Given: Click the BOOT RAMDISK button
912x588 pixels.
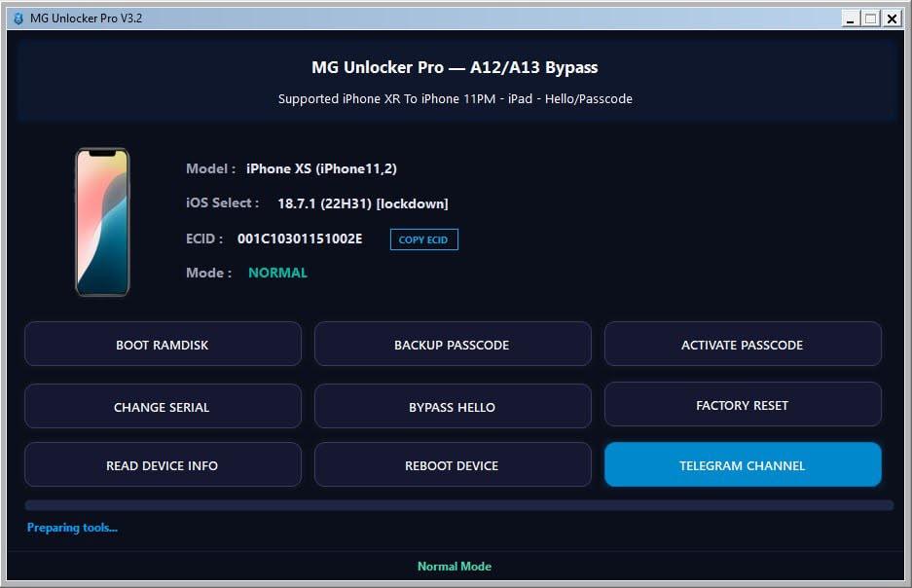Looking at the screenshot, I should click(163, 345).
